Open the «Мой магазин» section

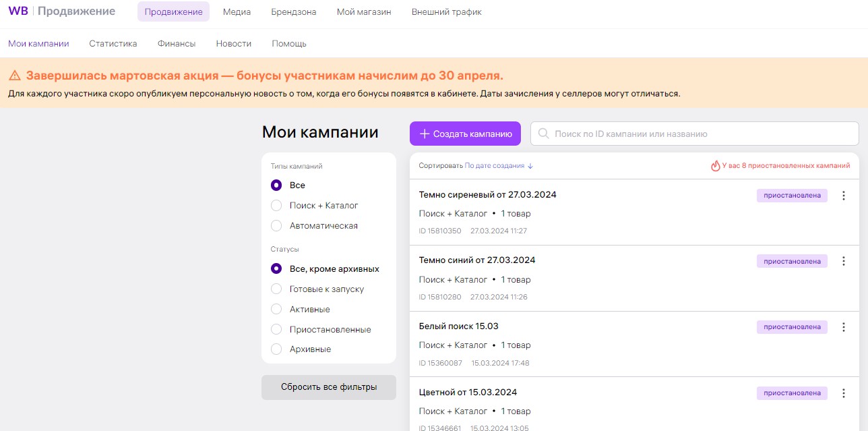coord(363,11)
